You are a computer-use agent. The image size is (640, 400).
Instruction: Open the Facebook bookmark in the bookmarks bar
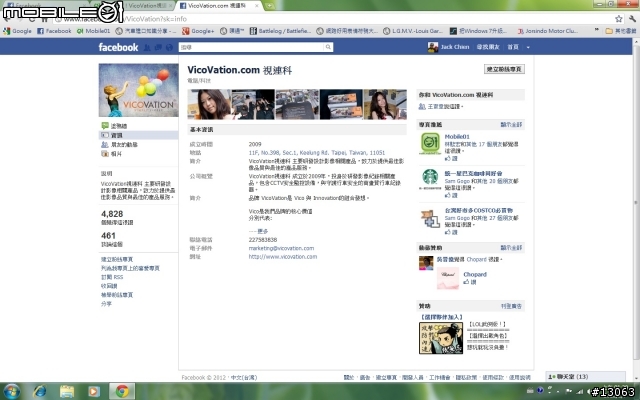coord(54,31)
